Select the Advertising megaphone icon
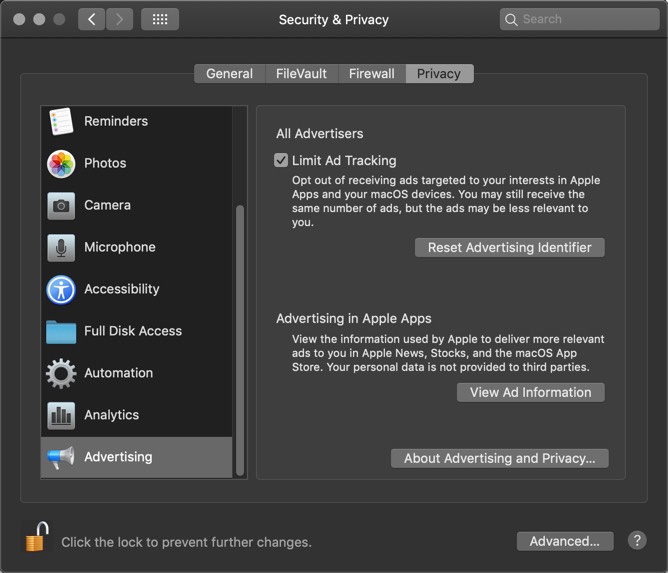 point(61,458)
